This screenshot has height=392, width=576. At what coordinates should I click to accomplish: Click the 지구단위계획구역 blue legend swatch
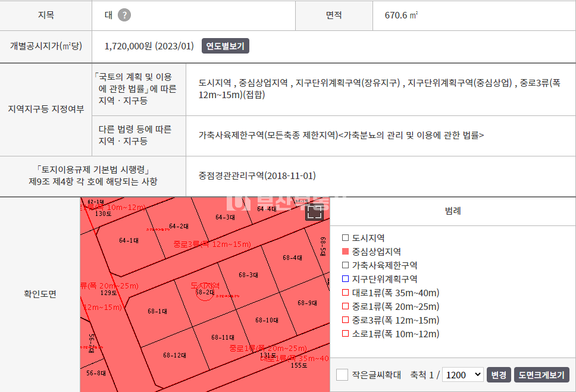[345, 279]
